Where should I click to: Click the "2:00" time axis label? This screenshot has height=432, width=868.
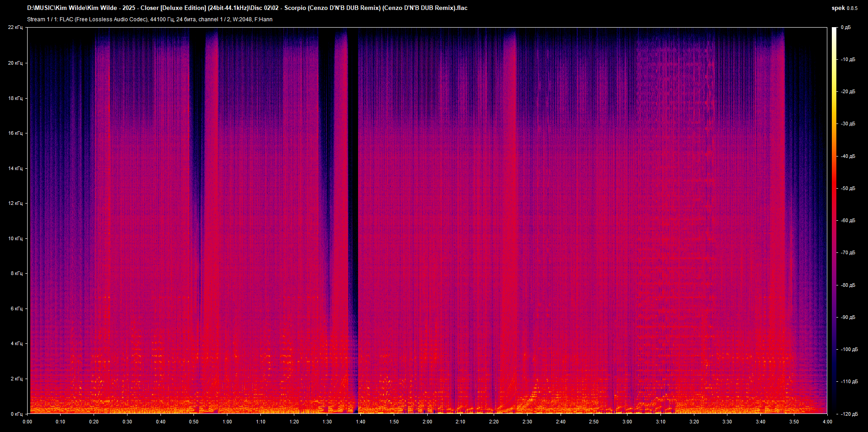[x=427, y=422]
